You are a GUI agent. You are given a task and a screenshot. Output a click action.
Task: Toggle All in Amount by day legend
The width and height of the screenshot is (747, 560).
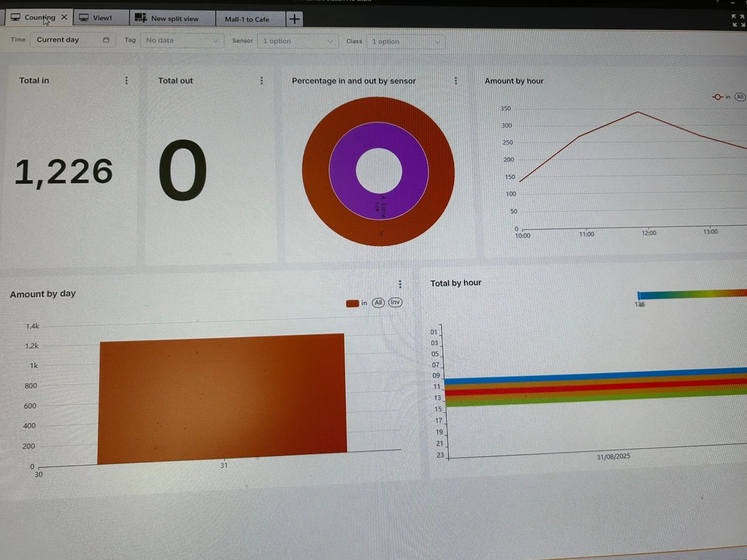(x=378, y=303)
